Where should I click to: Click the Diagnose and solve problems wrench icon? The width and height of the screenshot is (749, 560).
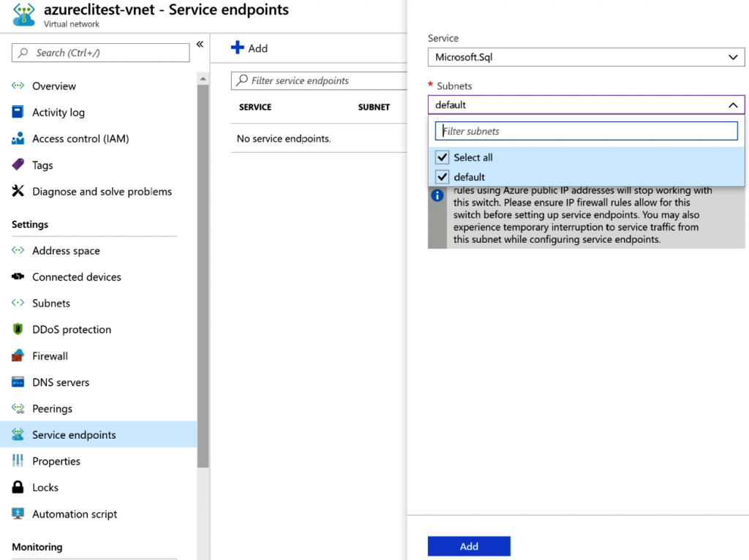tap(18, 192)
